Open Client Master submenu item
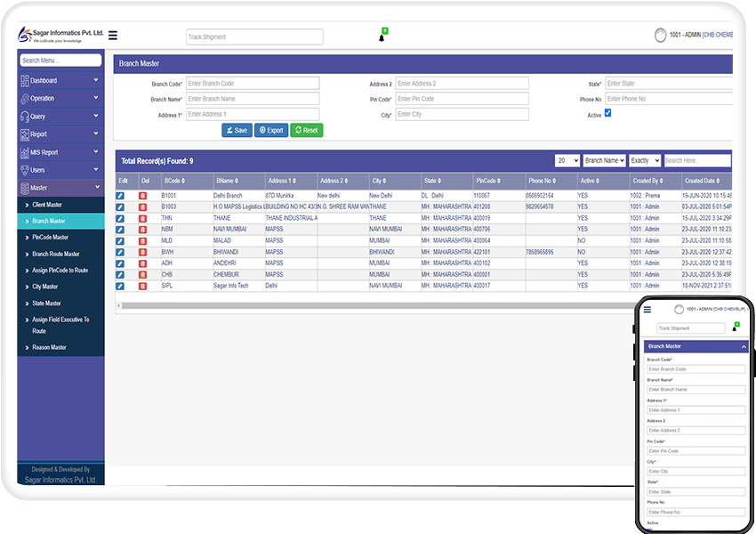Viewport: 756px width, 534px height. tap(60, 205)
